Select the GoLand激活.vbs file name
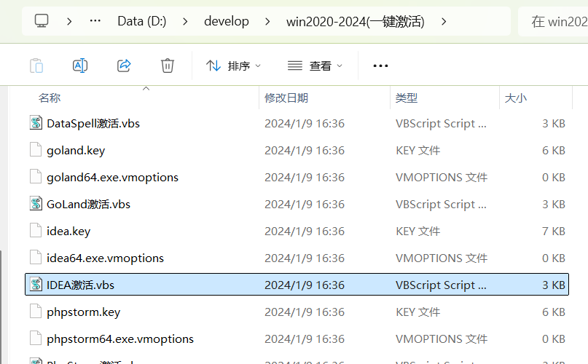Screen dimensions: 588x364 coord(88,205)
